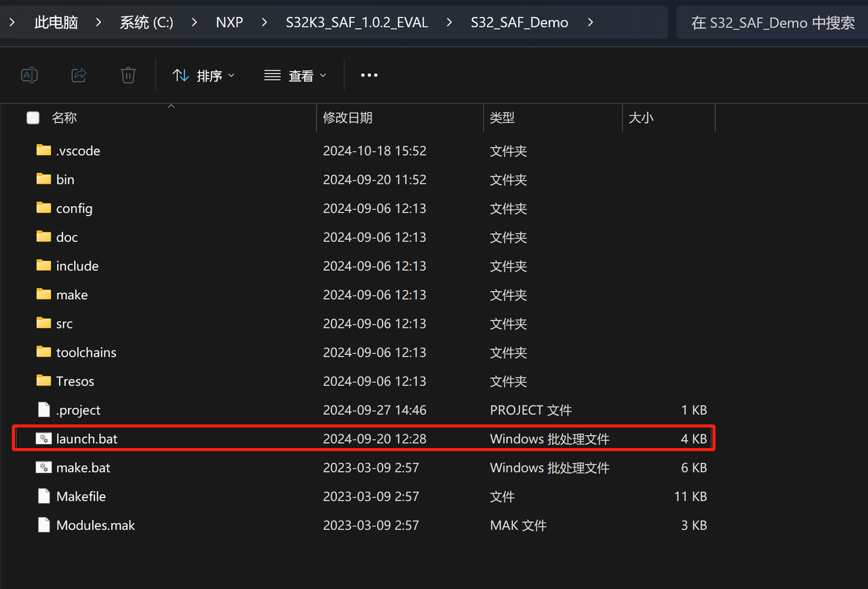Click the Tresos folder name
Viewport: 868px width, 589px height.
point(75,381)
